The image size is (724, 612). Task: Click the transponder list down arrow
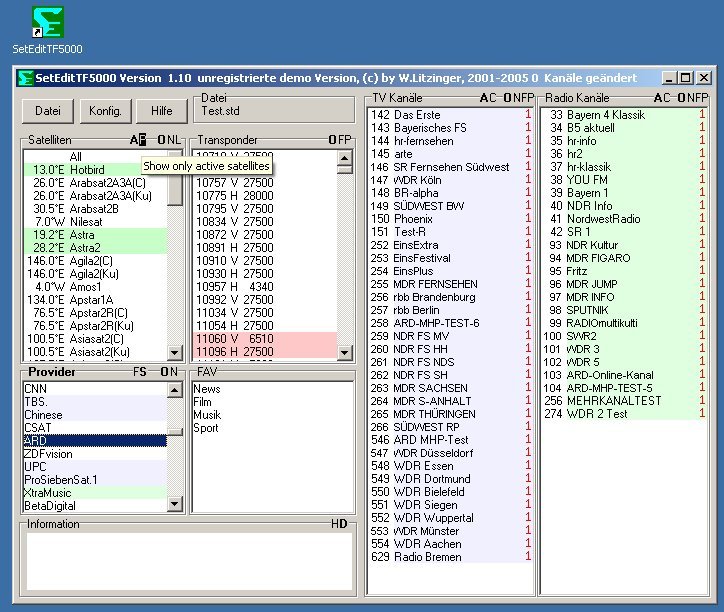(345, 353)
